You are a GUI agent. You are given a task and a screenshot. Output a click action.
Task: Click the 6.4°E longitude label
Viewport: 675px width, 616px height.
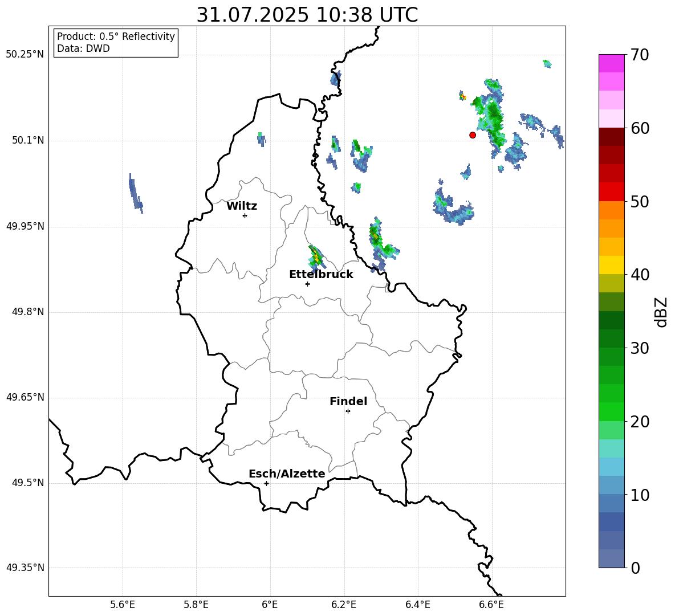coord(417,605)
